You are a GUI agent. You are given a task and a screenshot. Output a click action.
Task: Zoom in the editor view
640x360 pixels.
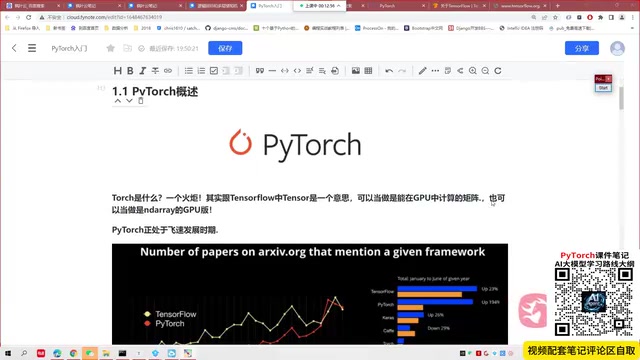coord(473,71)
